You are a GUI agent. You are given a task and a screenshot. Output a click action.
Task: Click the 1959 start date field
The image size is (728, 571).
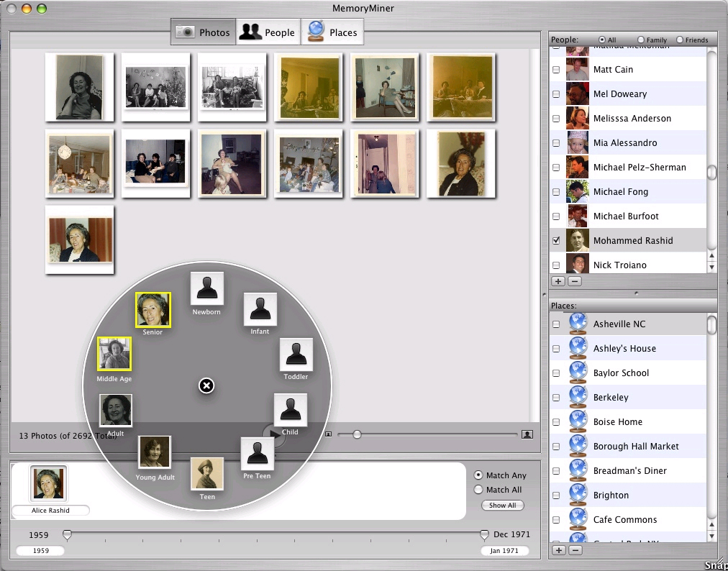tap(41, 551)
